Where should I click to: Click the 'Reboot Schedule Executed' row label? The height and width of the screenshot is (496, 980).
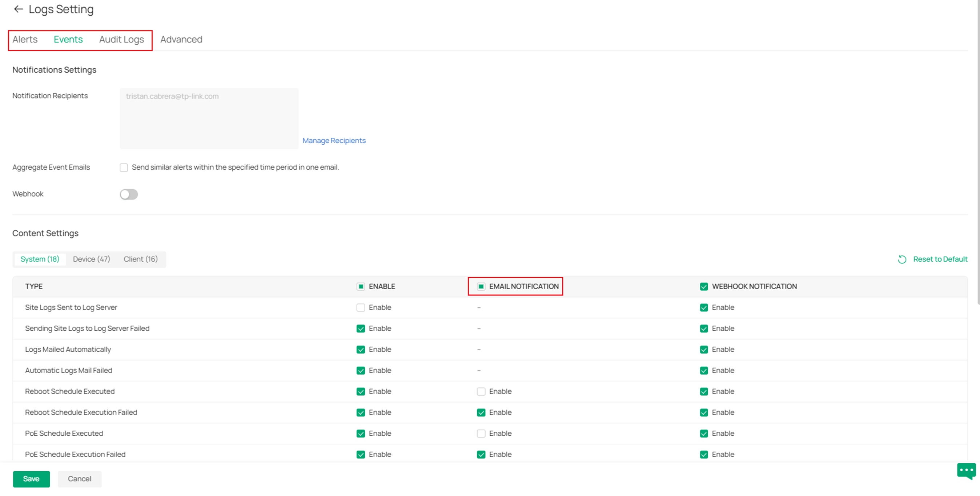tap(70, 391)
